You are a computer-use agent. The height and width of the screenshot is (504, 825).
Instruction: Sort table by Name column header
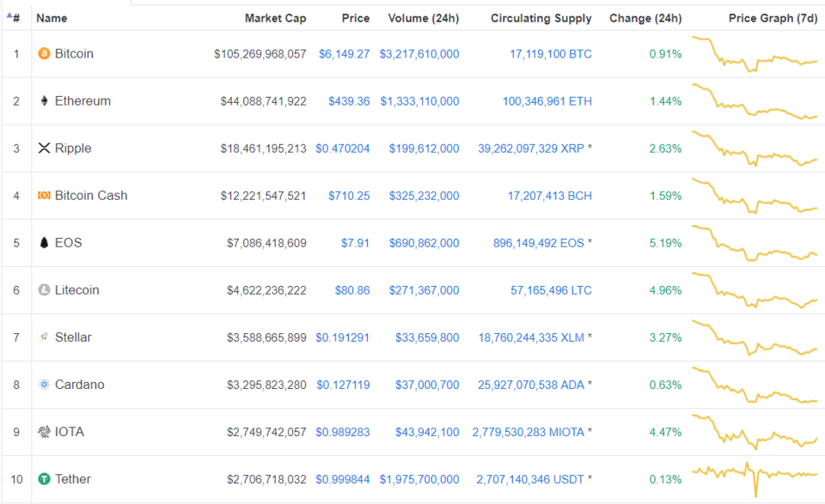coord(52,18)
